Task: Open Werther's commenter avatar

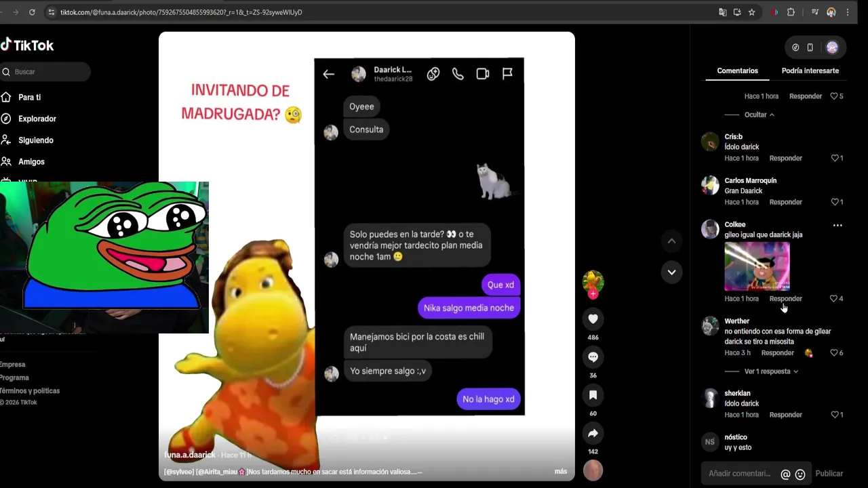Action: 710,326
